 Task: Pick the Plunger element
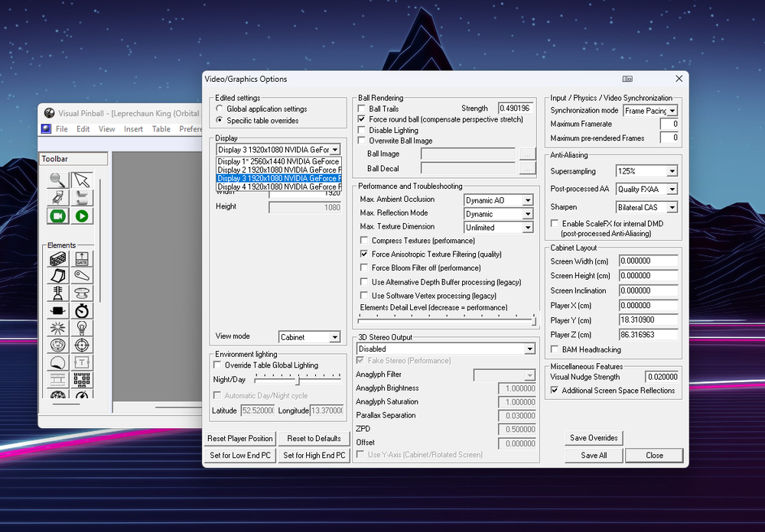pyautogui.click(x=57, y=293)
